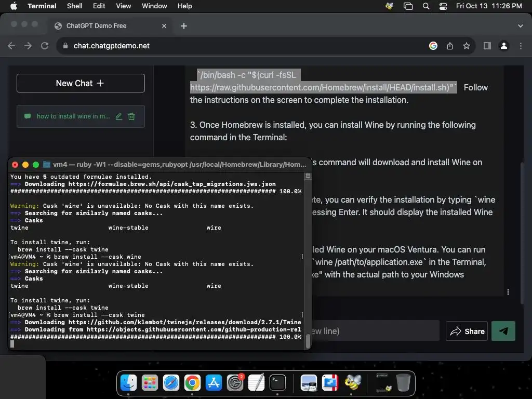
Task: Zoom the Terminal window with the green button
Action: click(x=36, y=165)
